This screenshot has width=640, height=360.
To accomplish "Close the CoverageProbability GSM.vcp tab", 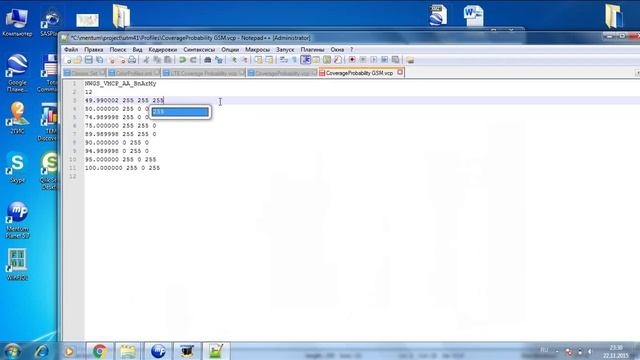I will pyautogui.click(x=400, y=72).
